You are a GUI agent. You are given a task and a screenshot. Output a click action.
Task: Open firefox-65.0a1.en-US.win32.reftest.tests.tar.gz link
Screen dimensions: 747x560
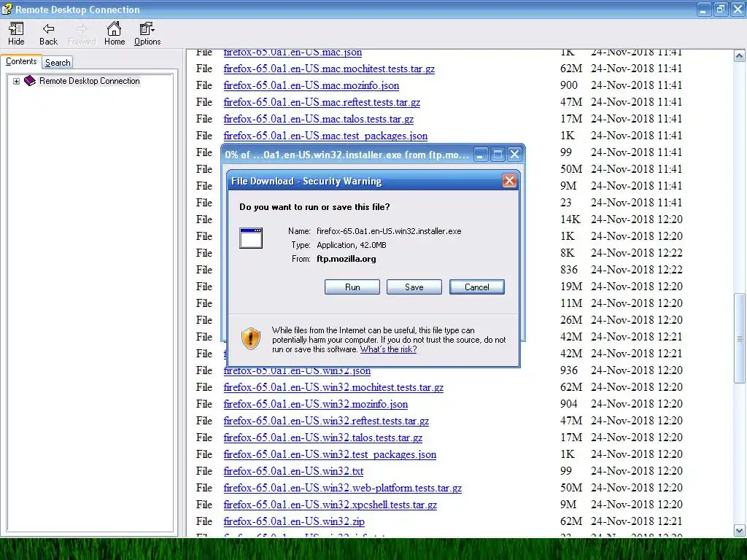(x=326, y=421)
